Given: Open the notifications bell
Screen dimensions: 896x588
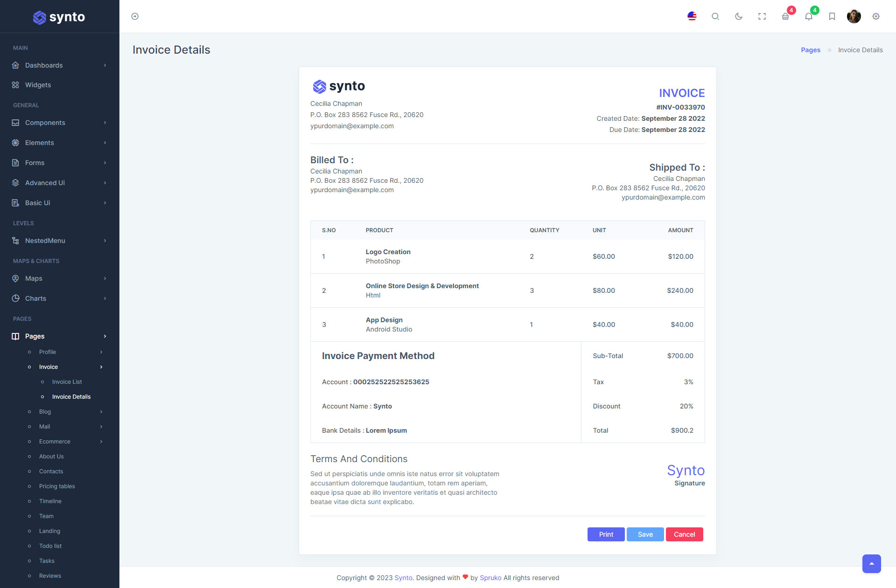Looking at the screenshot, I should click(x=809, y=16).
